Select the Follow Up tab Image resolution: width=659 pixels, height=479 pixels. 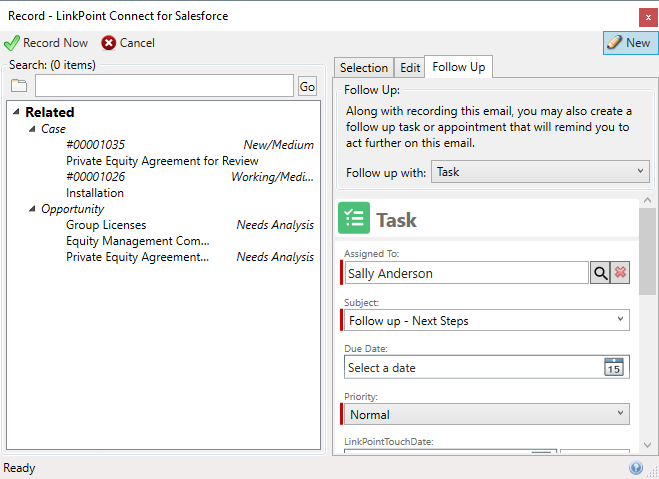tap(459, 67)
